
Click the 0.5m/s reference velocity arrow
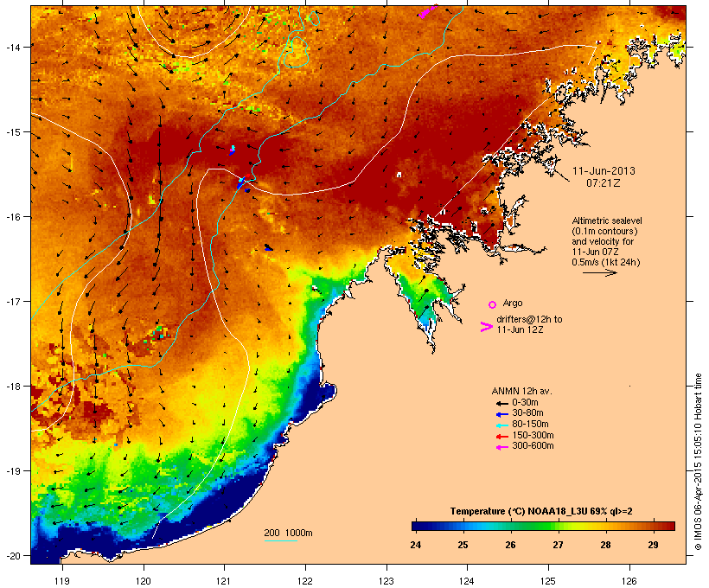(x=599, y=272)
